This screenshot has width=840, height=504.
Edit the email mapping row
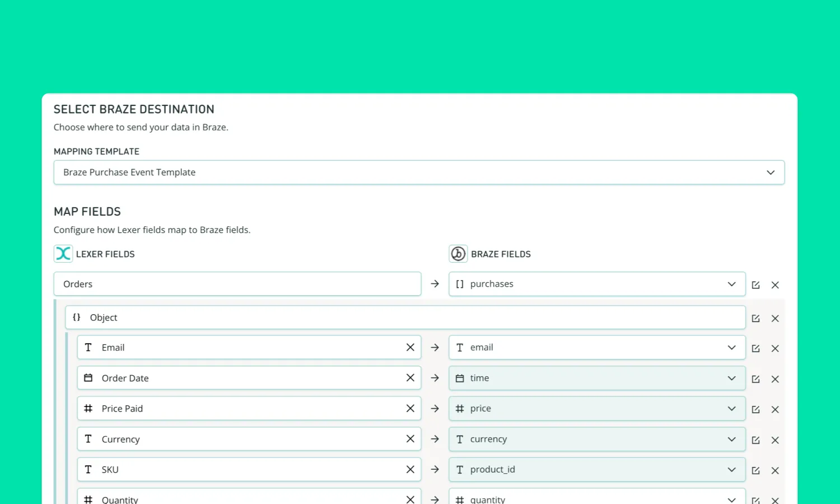click(755, 349)
